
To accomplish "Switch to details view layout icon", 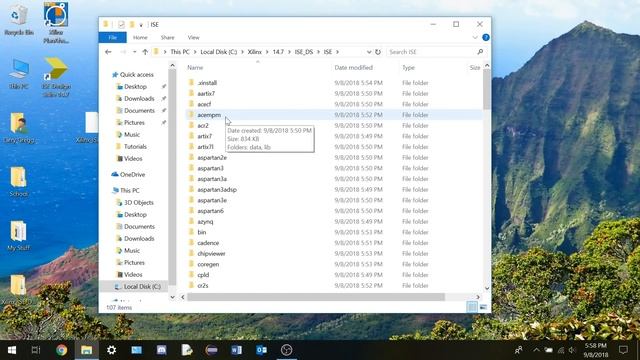I will [x=472, y=307].
